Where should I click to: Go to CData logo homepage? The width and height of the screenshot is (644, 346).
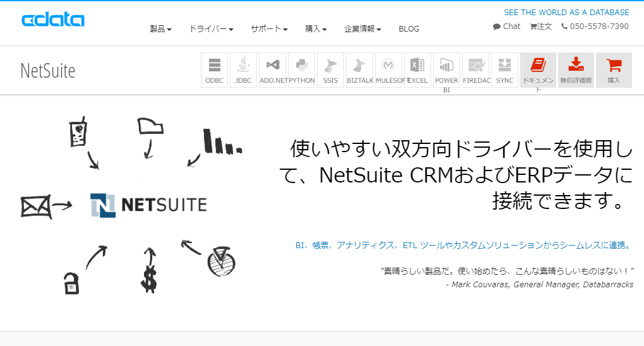point(53,20)
